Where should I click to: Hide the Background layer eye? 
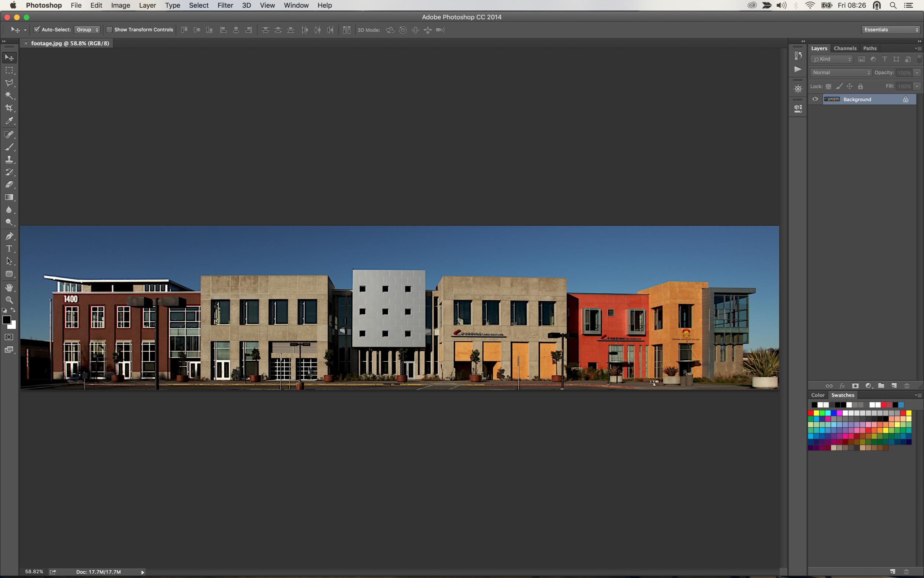(x=815, y=99)
